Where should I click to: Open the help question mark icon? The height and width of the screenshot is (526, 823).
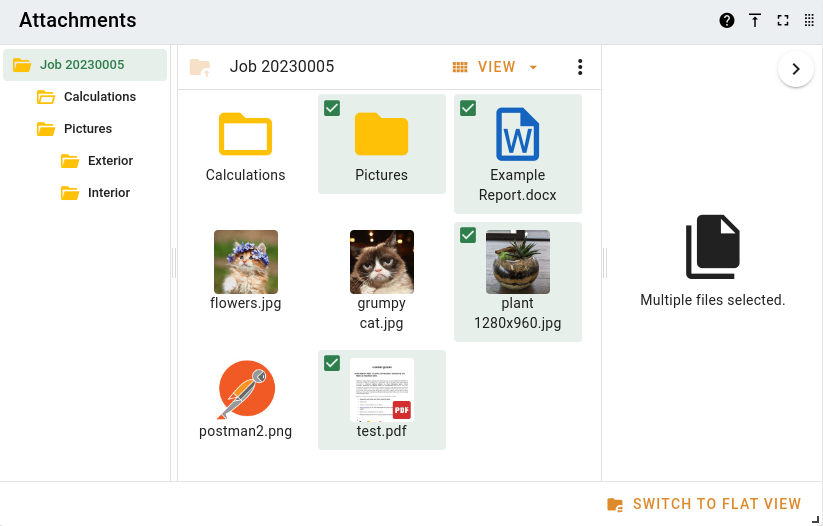pyautogui.click(x=726, y=20)
